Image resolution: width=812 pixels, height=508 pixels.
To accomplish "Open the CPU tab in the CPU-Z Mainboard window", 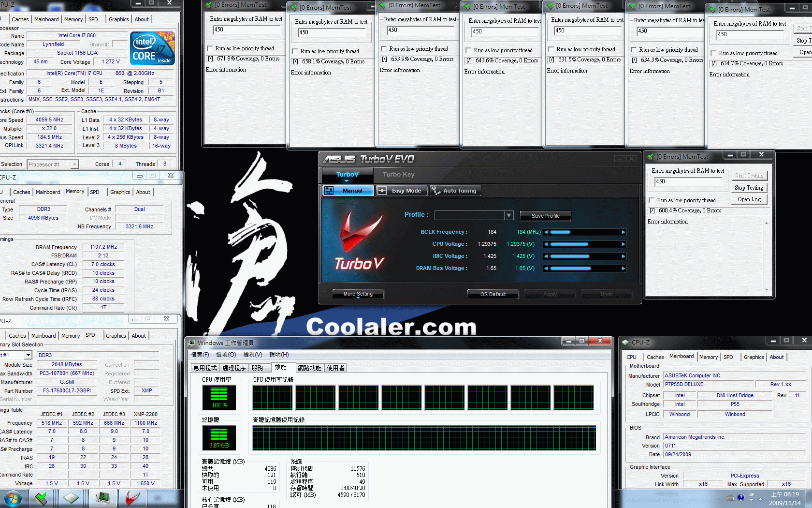I will pyautogui.click(x=631, y=357).
